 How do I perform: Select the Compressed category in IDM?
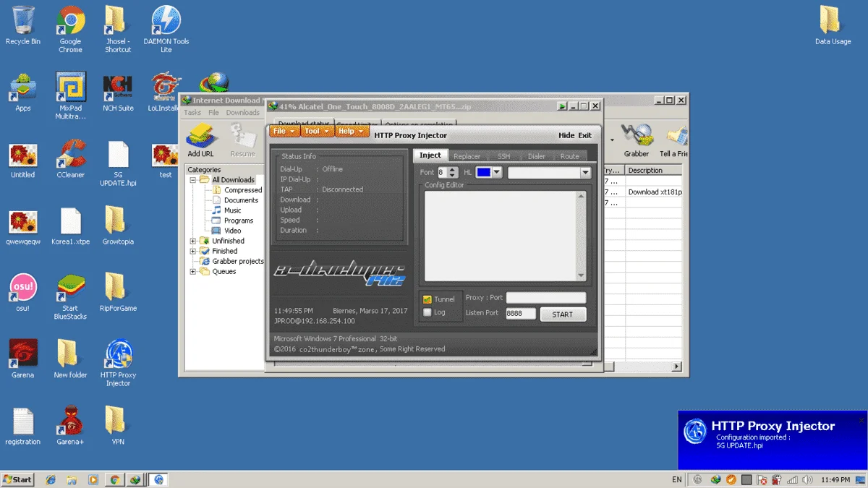click(237, 190)
